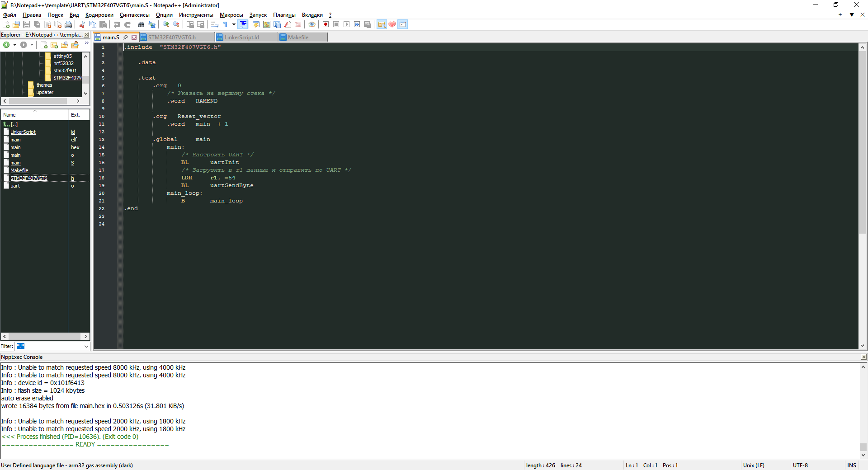Sort file list by Ext. column
This screenshot has height=470, width=868.
pyautogui.click(x=79, y=115)
